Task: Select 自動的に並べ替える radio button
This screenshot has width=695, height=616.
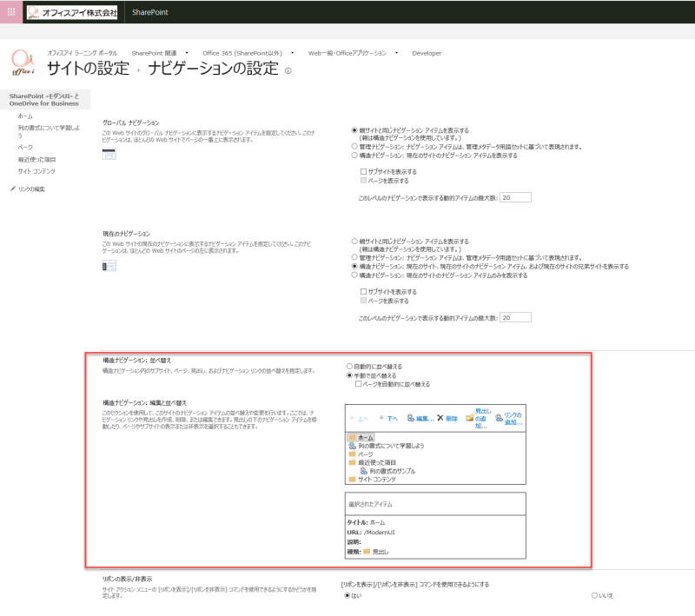Action: click(349, 366)
